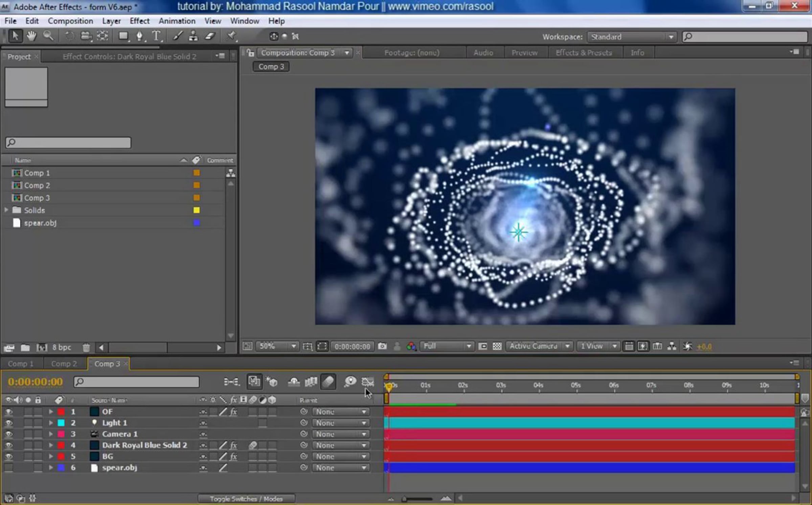Pick the Pen tool

139,36
